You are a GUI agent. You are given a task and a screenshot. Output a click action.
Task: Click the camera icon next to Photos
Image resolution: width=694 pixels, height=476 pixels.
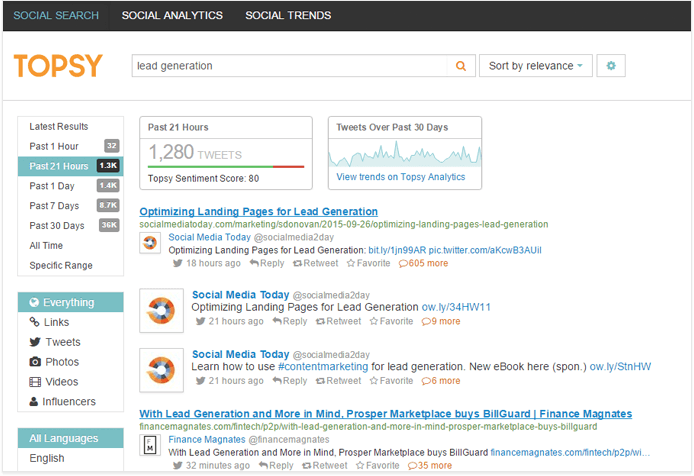[35, 362]
